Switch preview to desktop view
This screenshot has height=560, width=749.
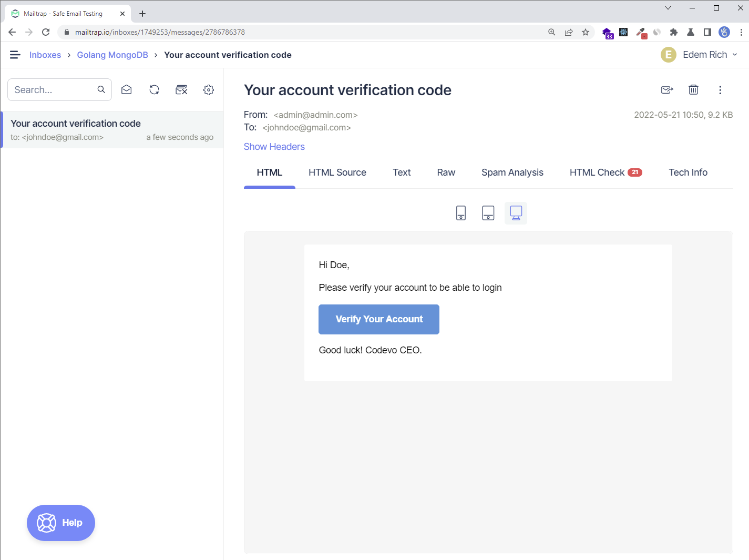516,213
